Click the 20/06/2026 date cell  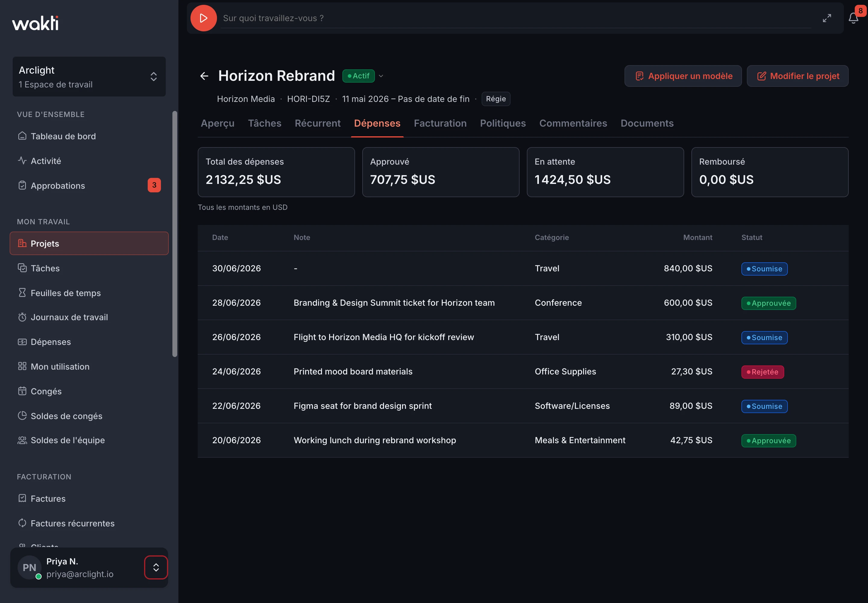tap(236, 440)
